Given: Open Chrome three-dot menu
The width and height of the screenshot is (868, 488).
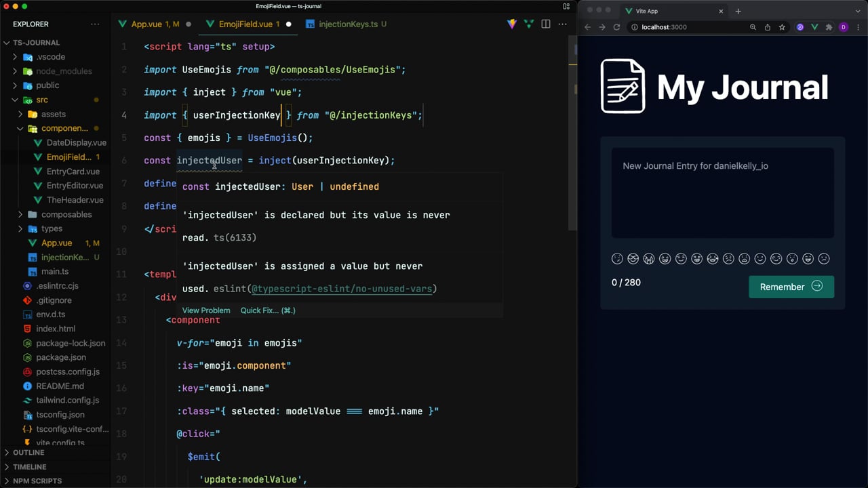Looking at the screenshot, I should pyautogui.click(x=858, y=27).
